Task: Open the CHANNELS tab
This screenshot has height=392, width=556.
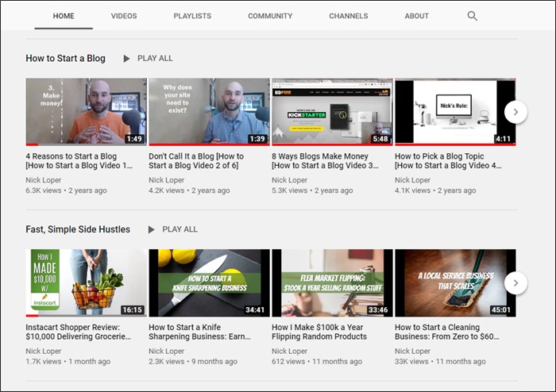Action: pos(349,16)
